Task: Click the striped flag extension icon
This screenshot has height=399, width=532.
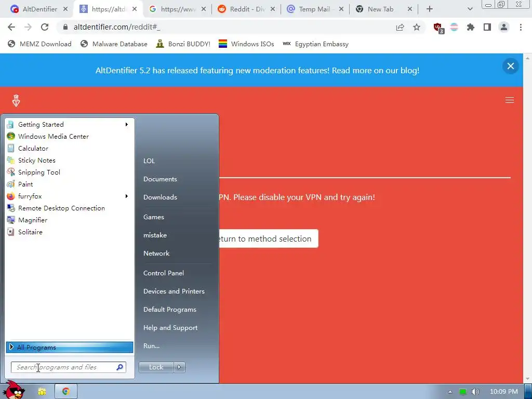Action: click(x=454, y=27)
